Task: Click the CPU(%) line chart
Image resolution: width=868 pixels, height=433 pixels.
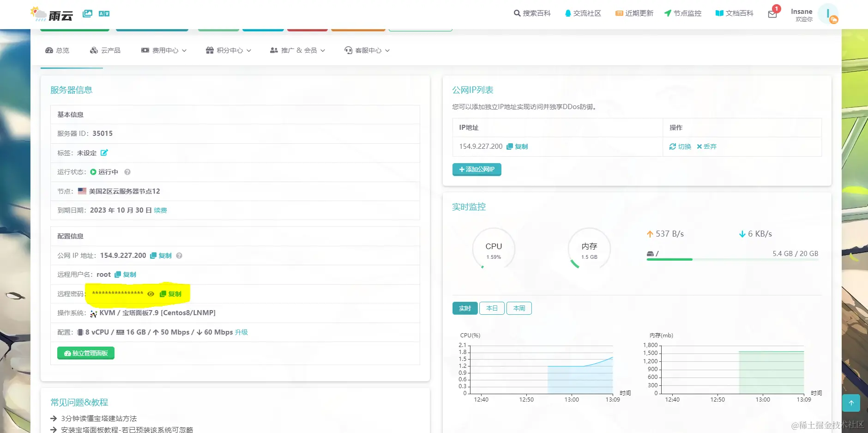Action: tap(541, 369)
